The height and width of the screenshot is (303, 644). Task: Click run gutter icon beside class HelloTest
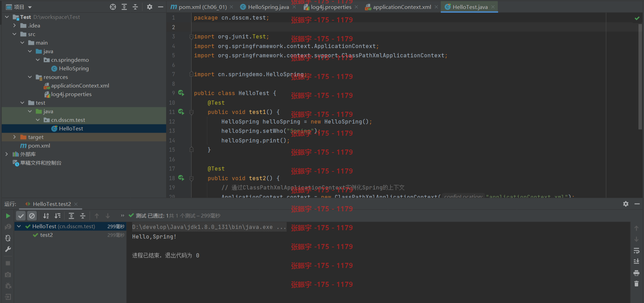(x=181, y=93)
